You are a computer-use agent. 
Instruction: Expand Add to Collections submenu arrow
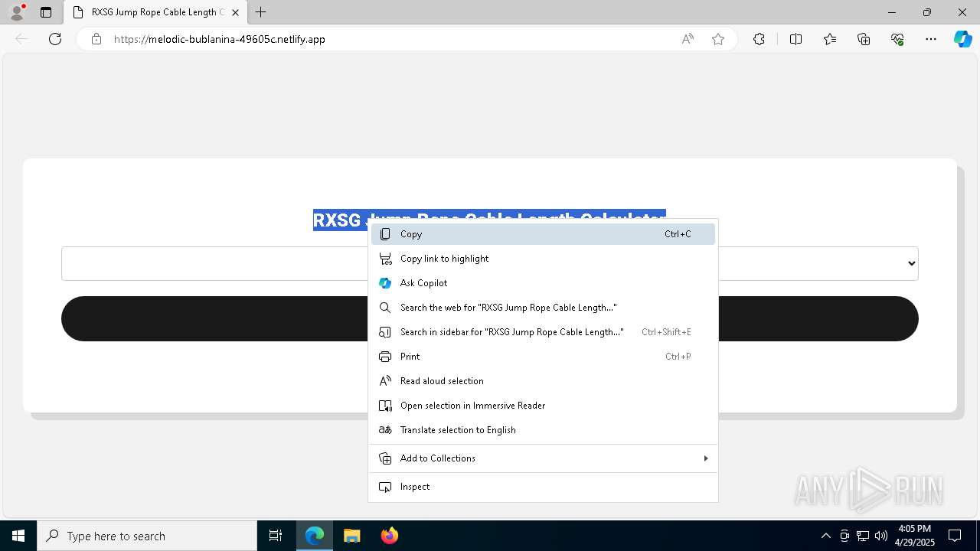pos(705,458)
